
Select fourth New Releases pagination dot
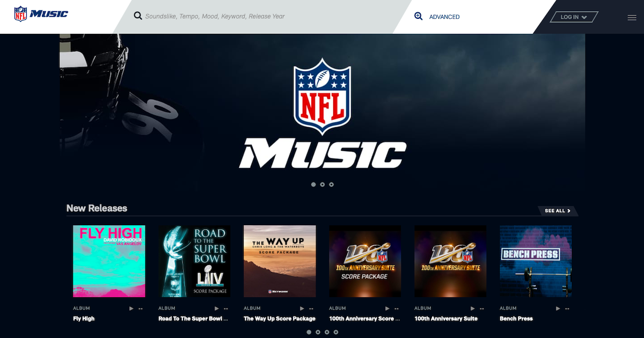[336, 332]
